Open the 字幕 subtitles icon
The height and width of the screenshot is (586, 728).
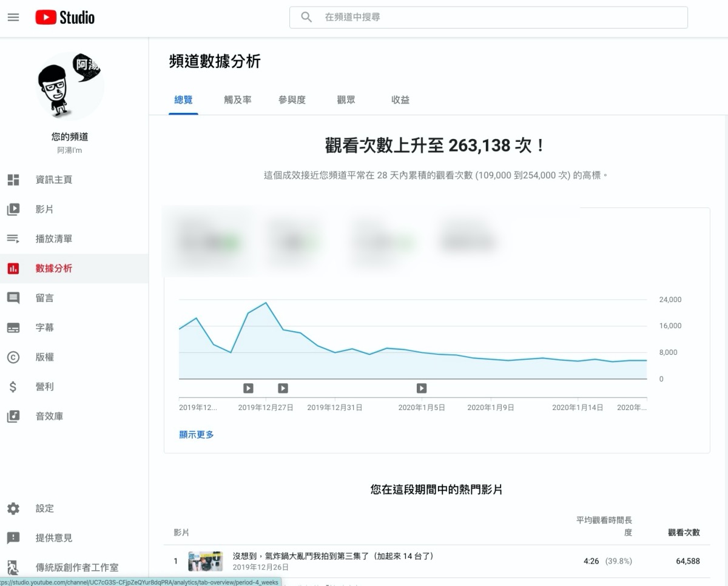(x=13, y=328)
